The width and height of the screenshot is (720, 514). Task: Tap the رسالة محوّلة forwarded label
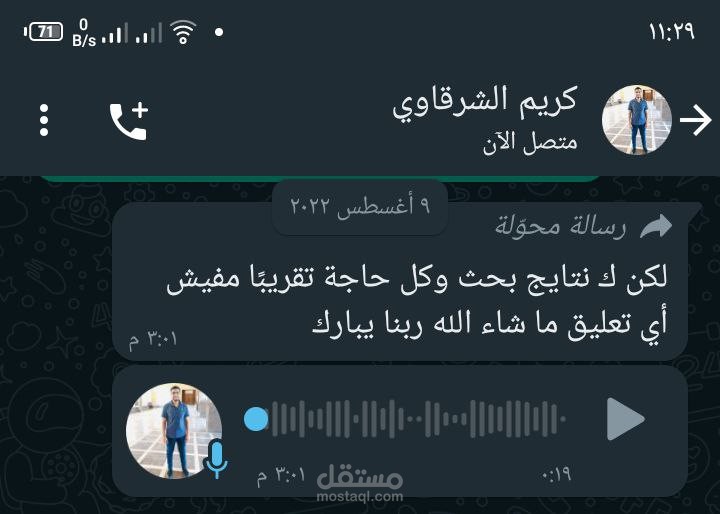[560, 226]
